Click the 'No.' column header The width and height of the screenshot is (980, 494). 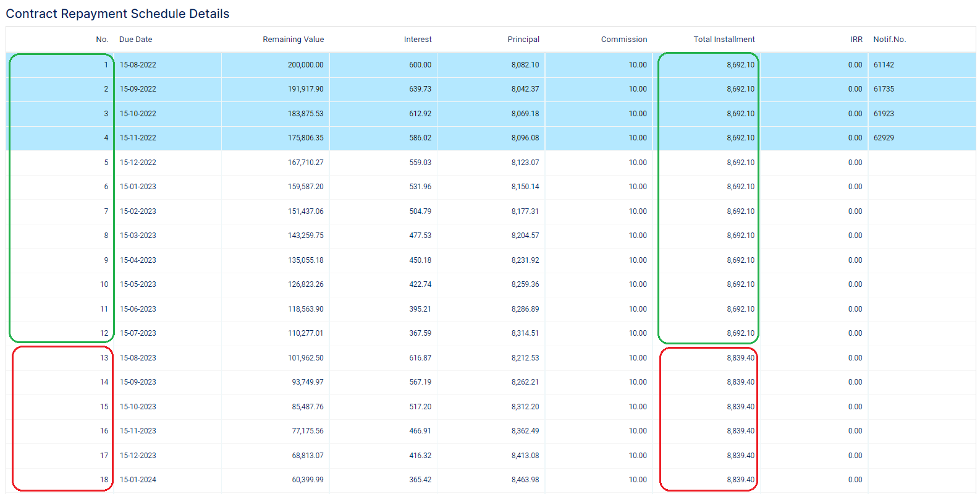(x=102, y=40)
